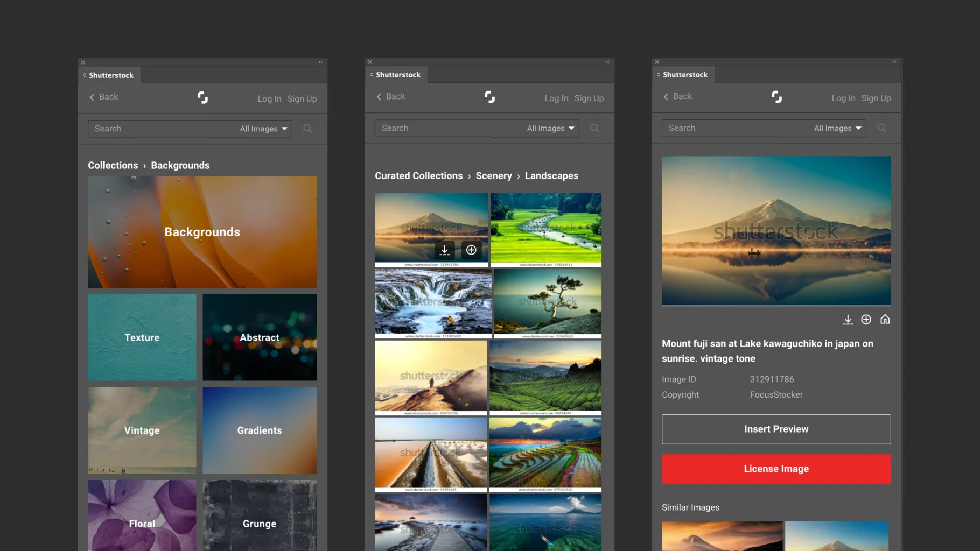The height and width of the screenshot is (551, 980).
Task: Click the search magnifier icon in Backgrounds panel
Action: [307, 129]
